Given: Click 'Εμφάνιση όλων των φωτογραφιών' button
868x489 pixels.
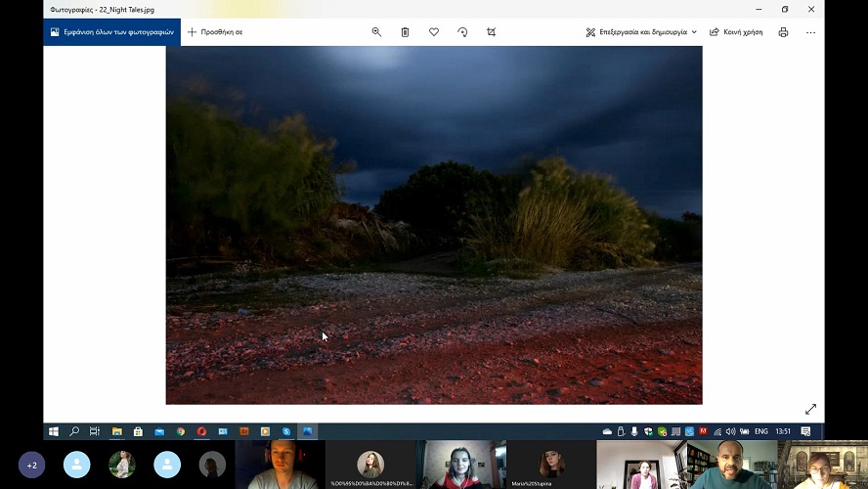Looking at the screenshot, I should (111, 32).
